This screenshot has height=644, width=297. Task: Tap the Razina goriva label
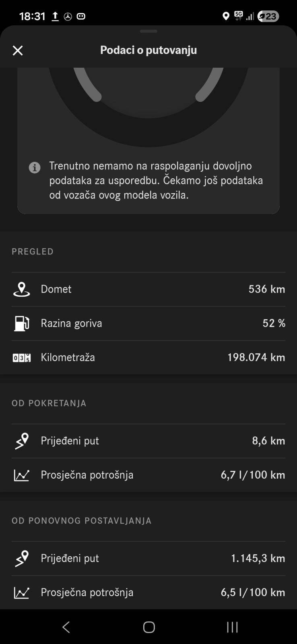click(71, 323)
